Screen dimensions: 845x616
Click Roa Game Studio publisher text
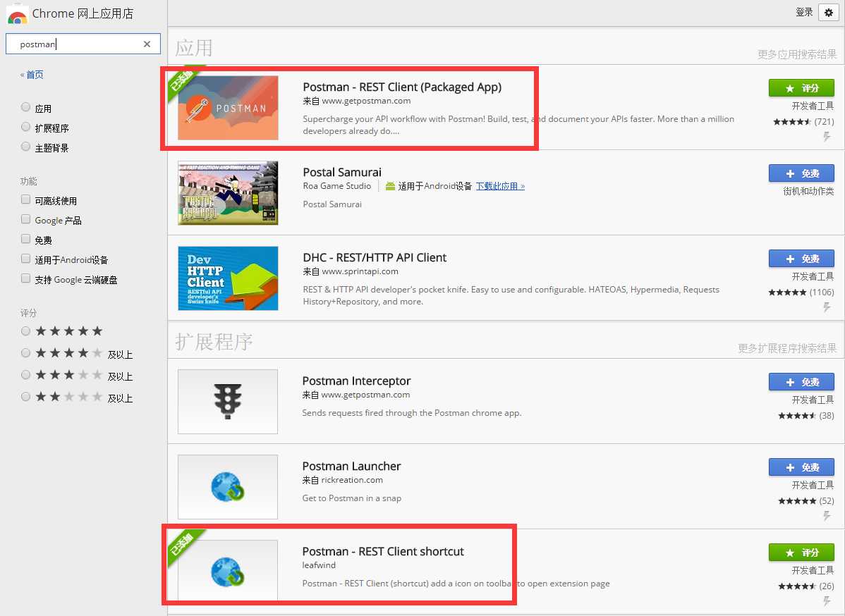337,186
